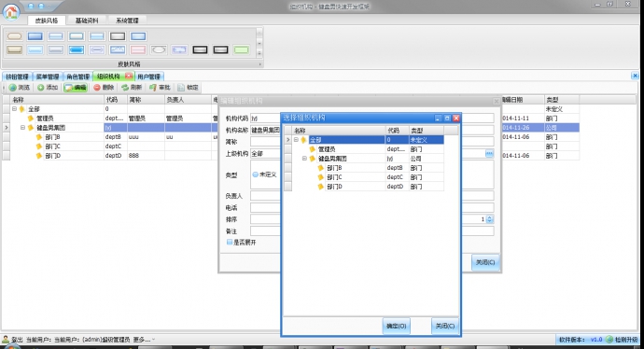Click 关闭(C) in the edit organization dialog

(x=485, y=262)
